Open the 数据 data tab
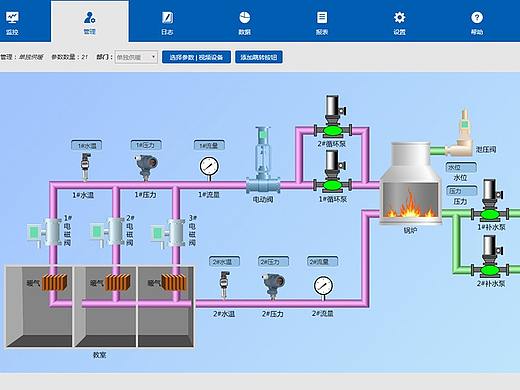 pos(245,23)
